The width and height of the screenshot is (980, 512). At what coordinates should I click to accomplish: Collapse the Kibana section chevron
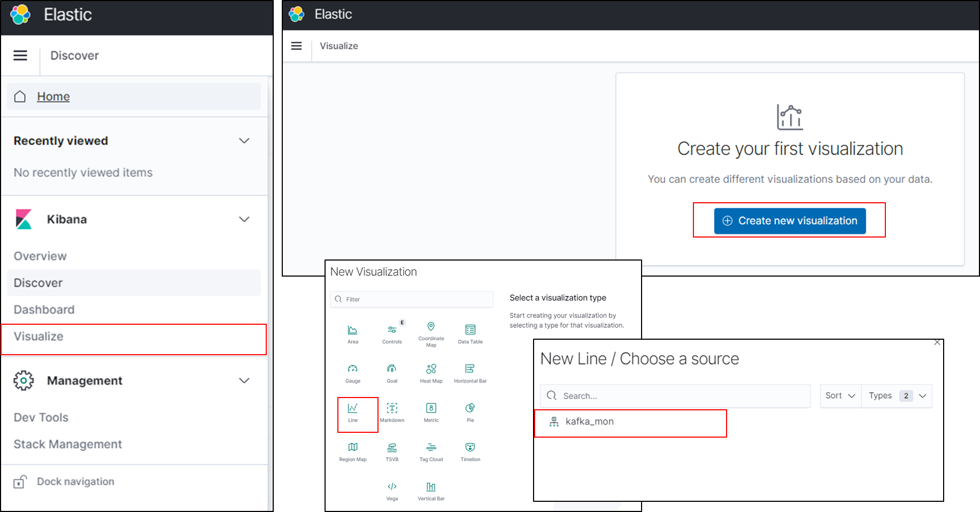tap(244, 219)
